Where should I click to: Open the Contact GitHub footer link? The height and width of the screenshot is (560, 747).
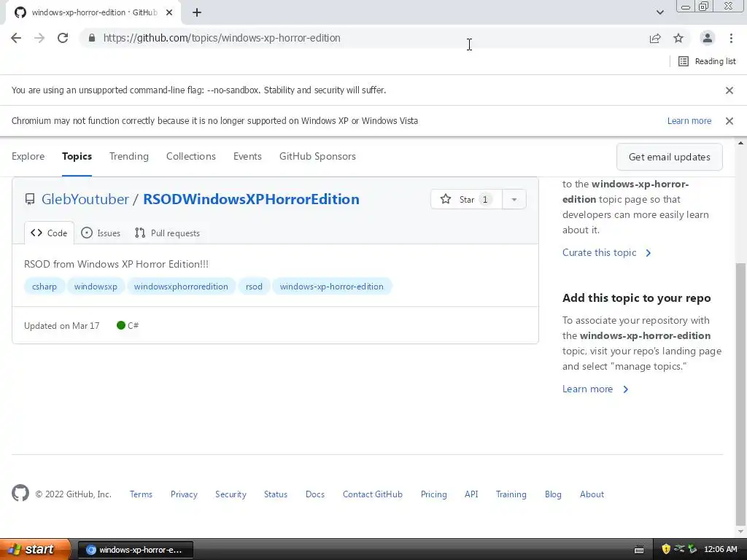click(x=373, y=494)
